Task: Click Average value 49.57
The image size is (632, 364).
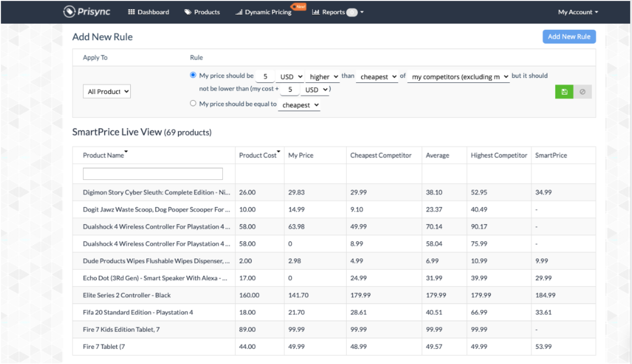Action: 434,346
